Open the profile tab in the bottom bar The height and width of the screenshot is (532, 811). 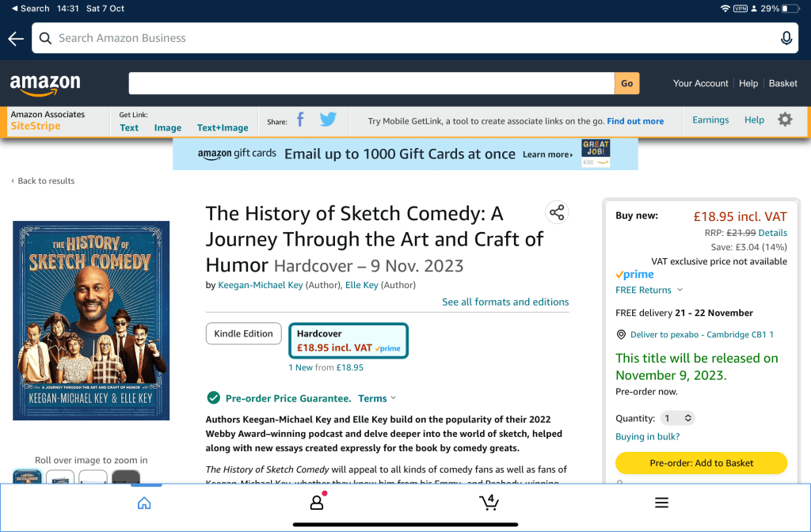tap(317, 503)
